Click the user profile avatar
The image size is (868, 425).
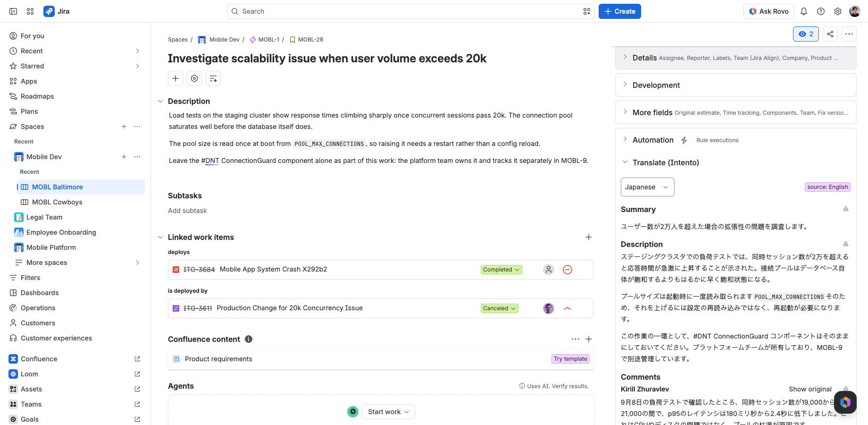coord(855,11)
